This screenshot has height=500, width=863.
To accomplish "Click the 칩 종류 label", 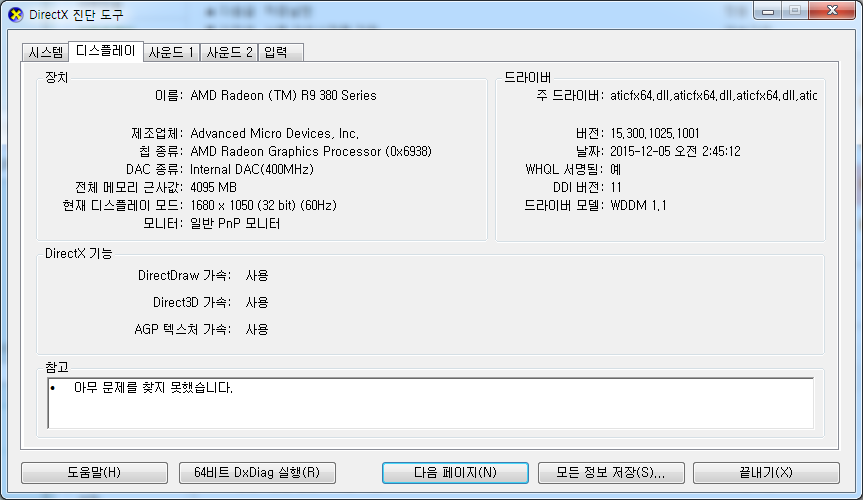I will [x=161, y=151].
